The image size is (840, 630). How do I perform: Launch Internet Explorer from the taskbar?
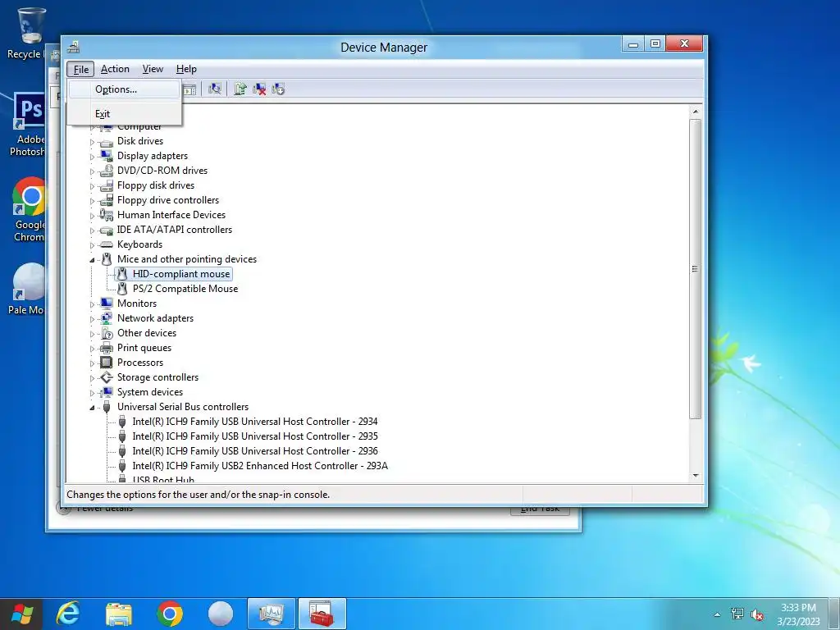point(68,614)
